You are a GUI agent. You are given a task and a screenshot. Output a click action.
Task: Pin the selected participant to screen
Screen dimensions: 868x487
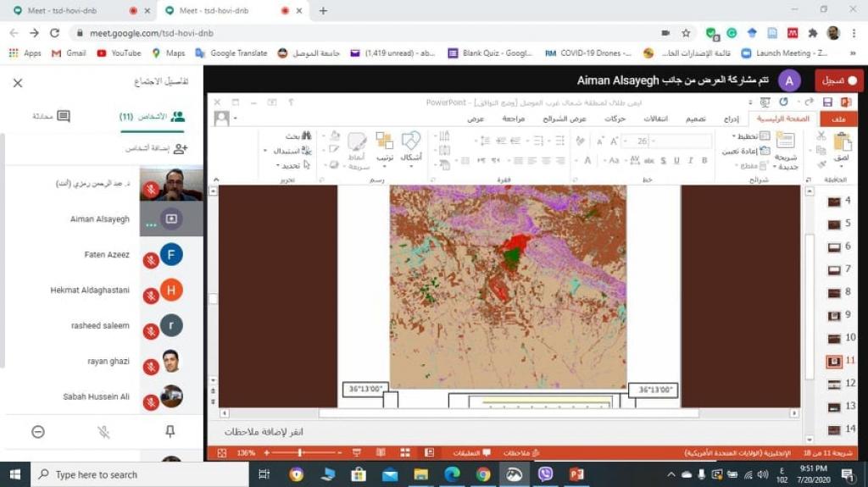click(170, 432)
